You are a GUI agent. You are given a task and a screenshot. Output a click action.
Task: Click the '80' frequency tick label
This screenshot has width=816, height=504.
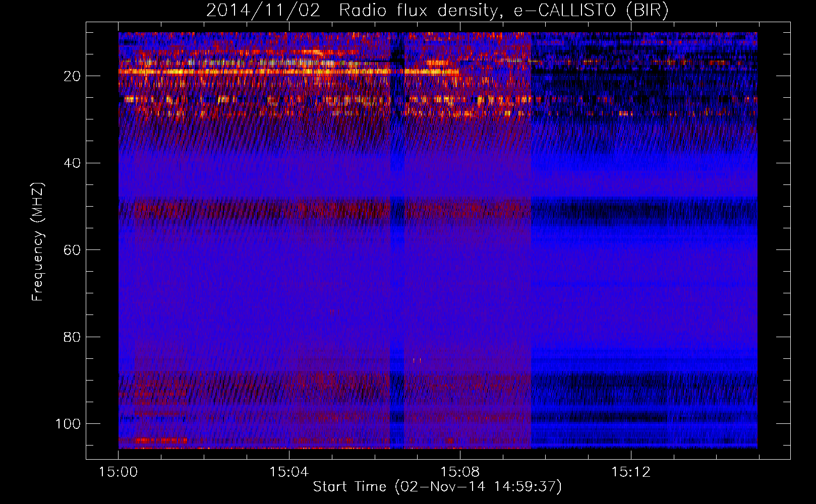pyautogui.click(x=73, y=337)
